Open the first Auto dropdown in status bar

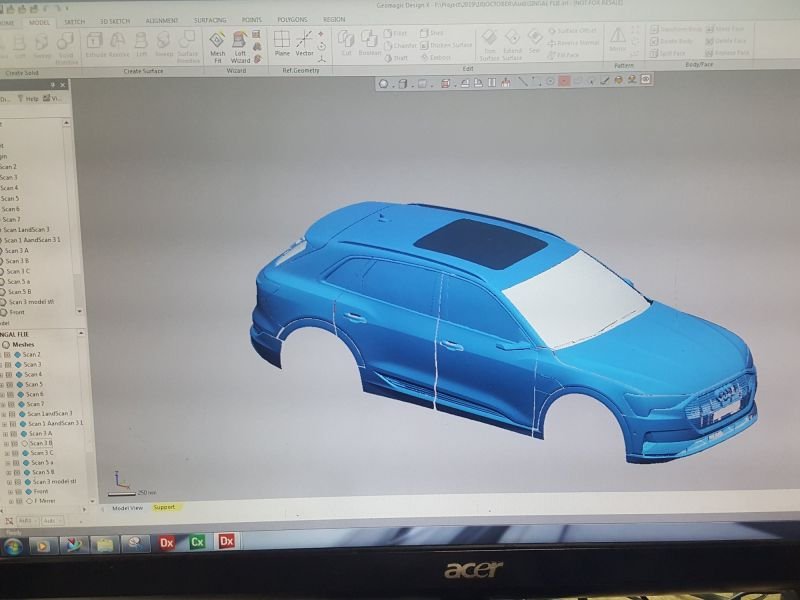[25, 521]
